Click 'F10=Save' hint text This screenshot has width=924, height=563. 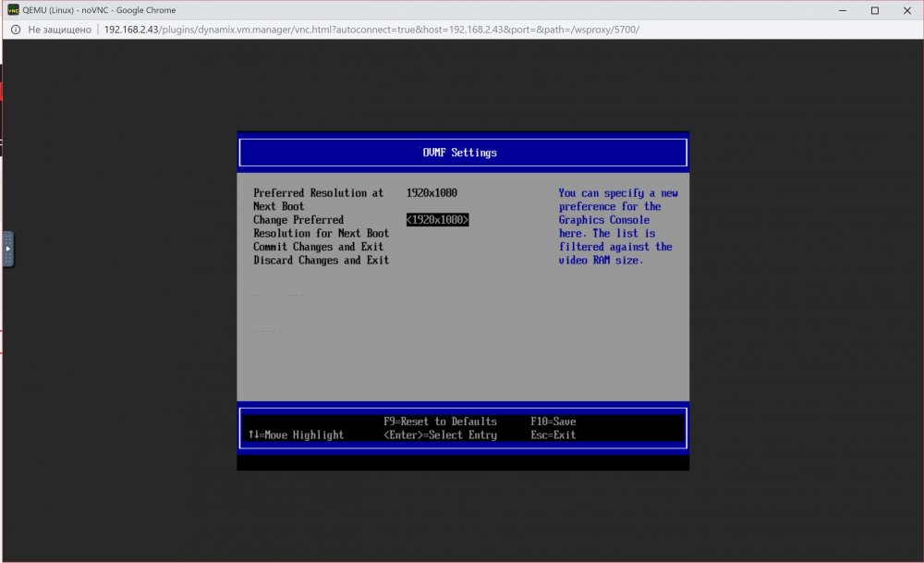click(553, 422)
